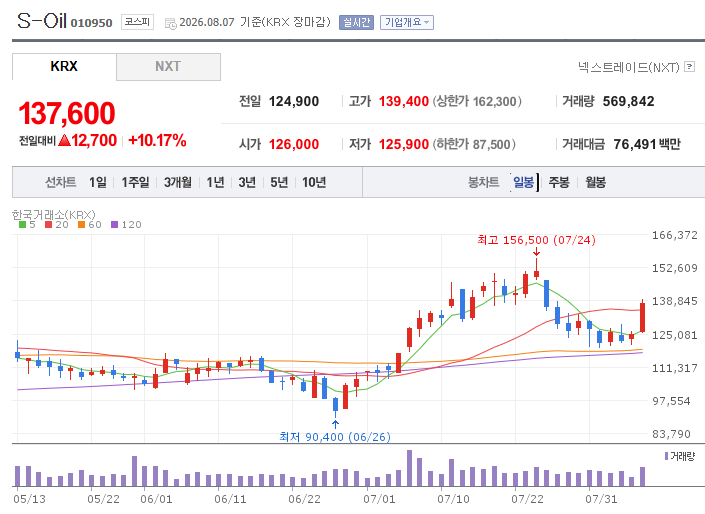This screenshot has height=514, width=705.
Task: Click the 전일 value 124,900
Action: point(294,102)
